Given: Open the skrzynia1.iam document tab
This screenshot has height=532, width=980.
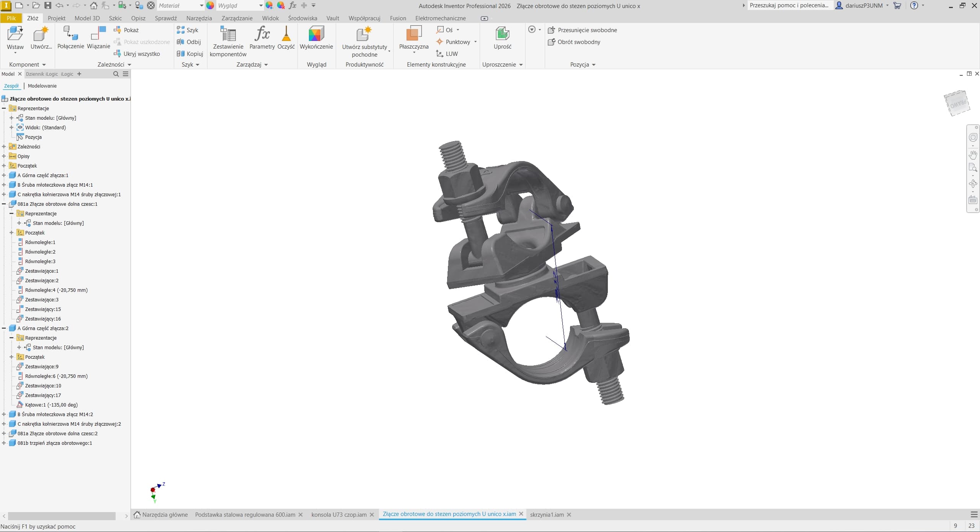Looking at the screenshot, I should pyautogui.click(x=547, y=514).
